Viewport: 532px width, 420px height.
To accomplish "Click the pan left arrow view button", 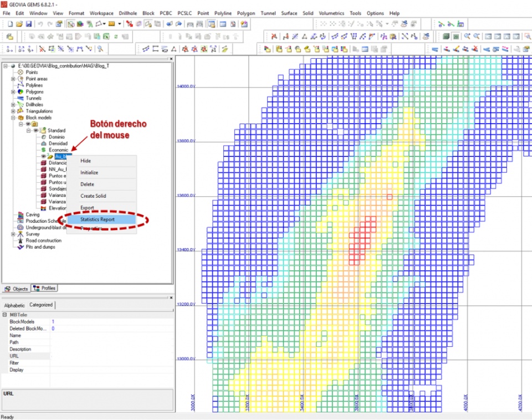I will click(x=488, y=37).
